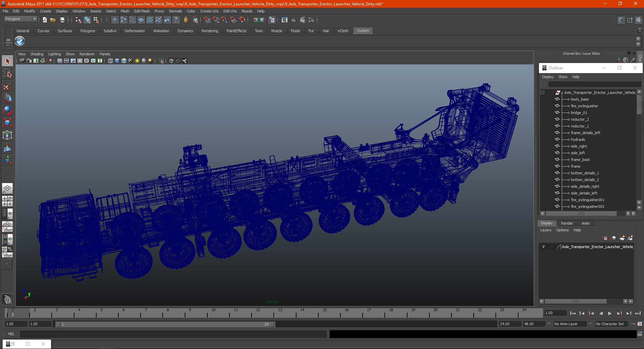
Task: Switch to the Anim layer tab
Action: (x=585, y=223)
